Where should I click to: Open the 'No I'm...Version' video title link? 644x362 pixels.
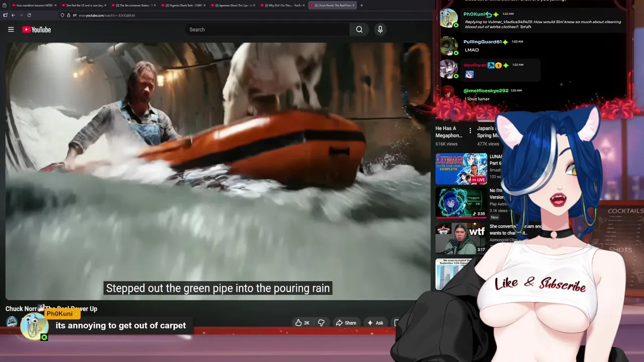tap(497, 194)
